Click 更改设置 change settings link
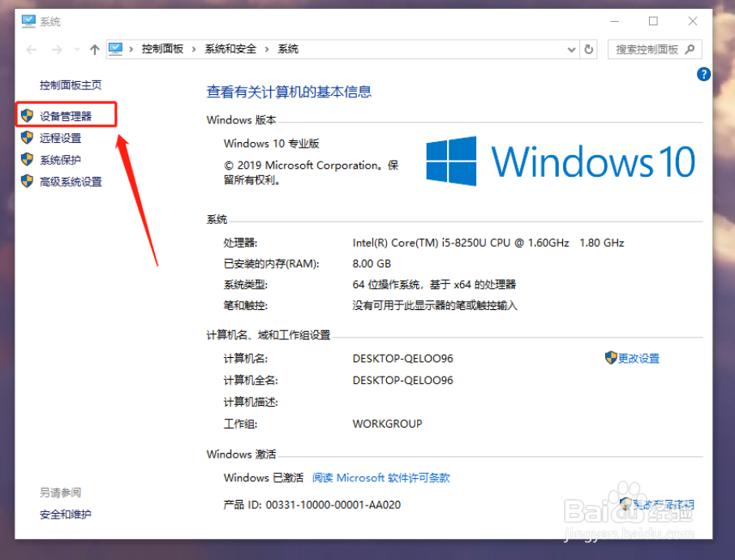The height and width of the screenshot is (560, 735). click(x=638, y=359)
